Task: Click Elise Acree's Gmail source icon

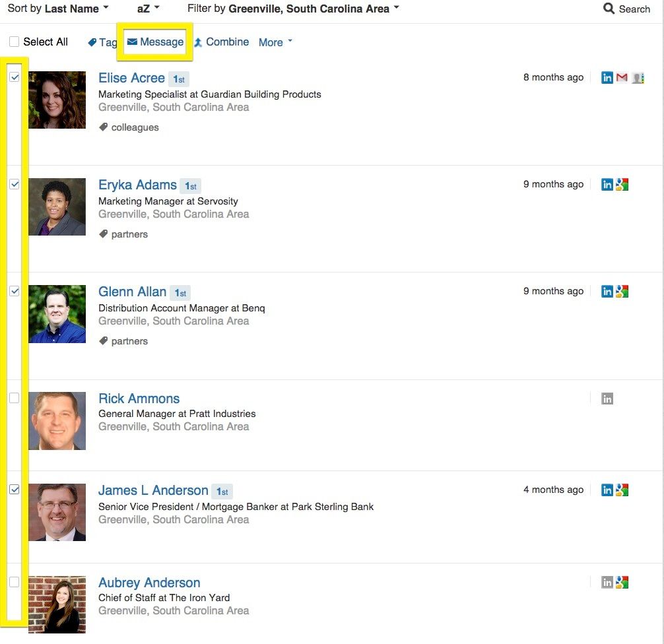Action: (x=622, y=78)
